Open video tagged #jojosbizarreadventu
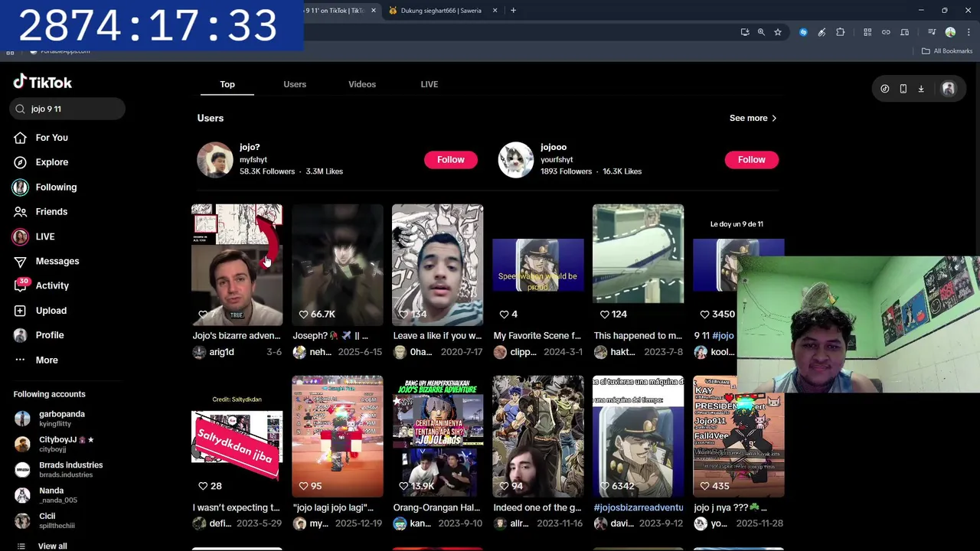The height and width of the screenshot is (551, 980). point(638,436)
